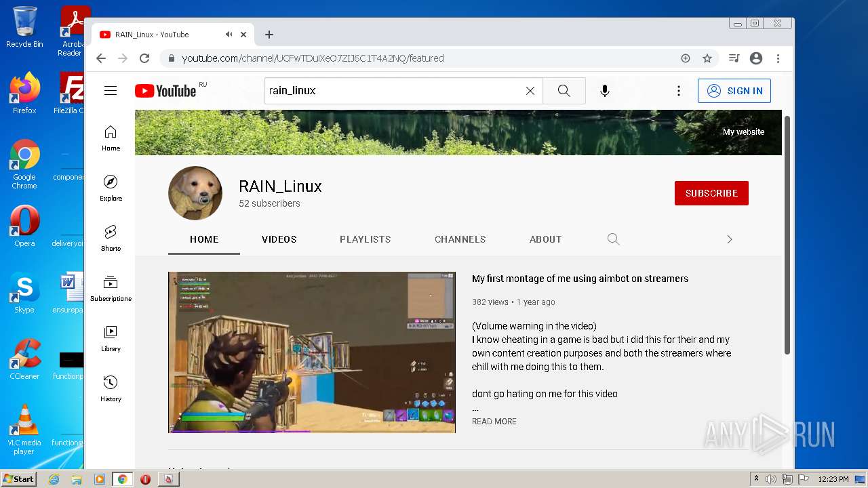Image resolution: width=868 pixels, height=488 pixels.
Task: Close the RAIN_Linux YouTube tab
Action: (x=243, y=35)
